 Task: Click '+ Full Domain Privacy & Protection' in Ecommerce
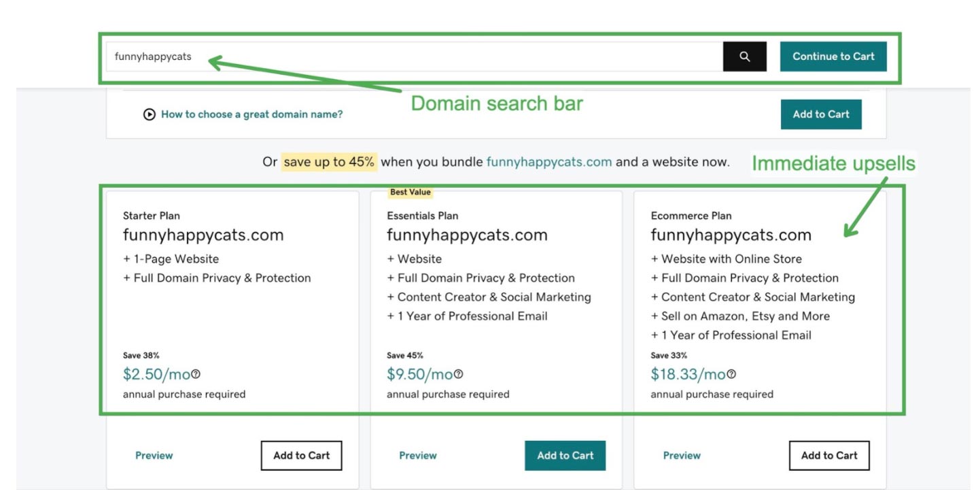tap(745, 278)
